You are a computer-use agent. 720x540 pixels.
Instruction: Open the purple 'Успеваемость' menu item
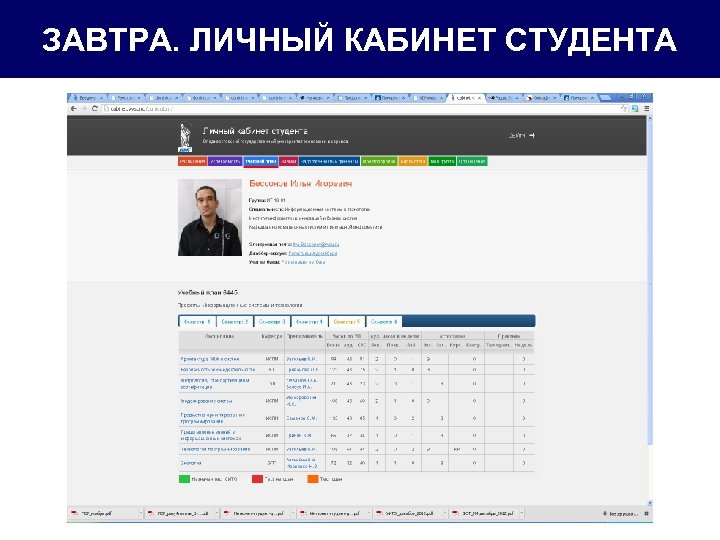click(x=225, y=161)
